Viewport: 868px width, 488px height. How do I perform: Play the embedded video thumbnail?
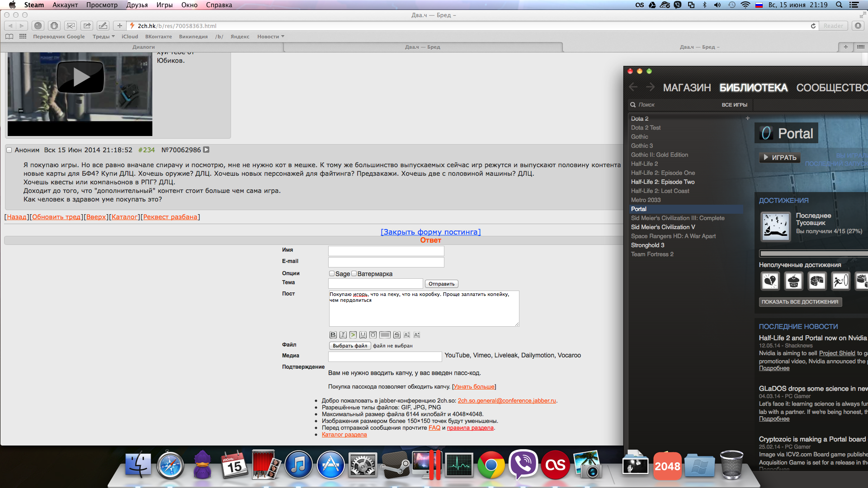[80, 77]
